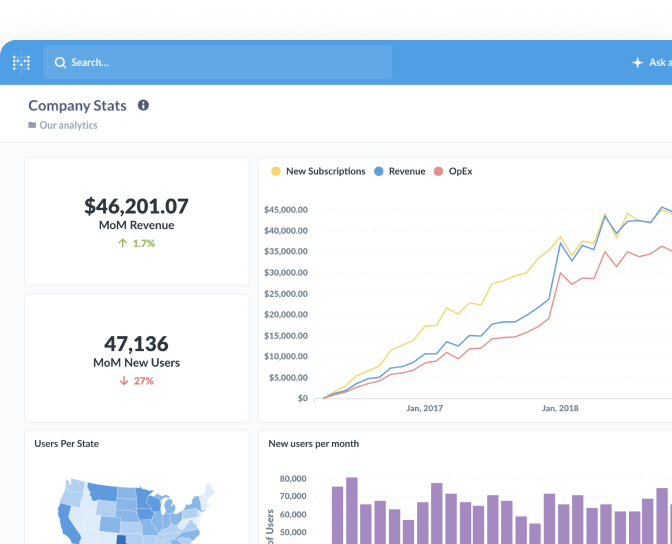This screenshot has height=544, width=672.
Task: Click the Company Stats dashboard title
Action: point(78,105)
